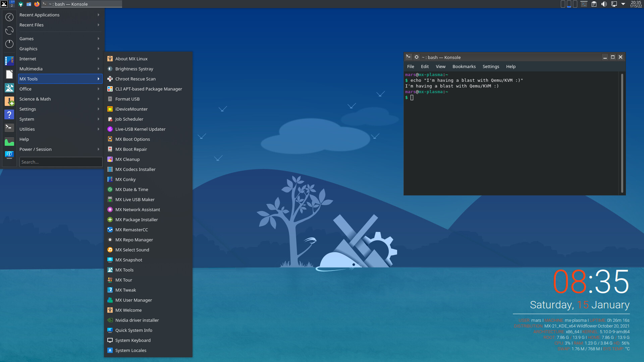This screenshot has height=362, width=644.
Task: Launch MX Codecs Installer
Action: click(x=148, y=169)
